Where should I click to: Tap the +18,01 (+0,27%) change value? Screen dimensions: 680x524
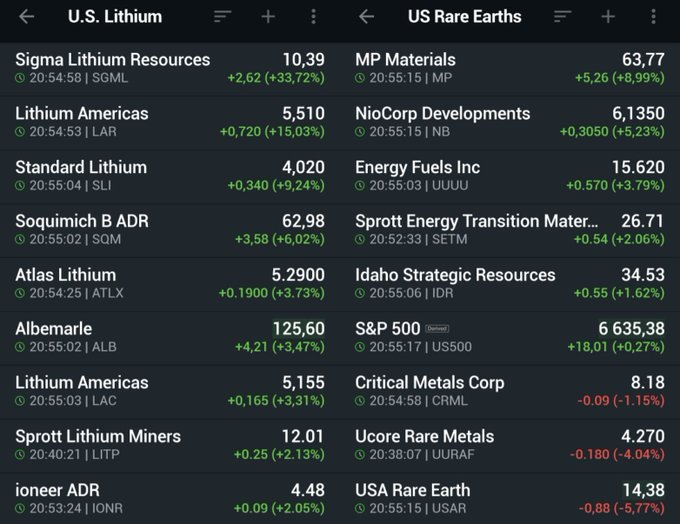[x=616, y=347]
